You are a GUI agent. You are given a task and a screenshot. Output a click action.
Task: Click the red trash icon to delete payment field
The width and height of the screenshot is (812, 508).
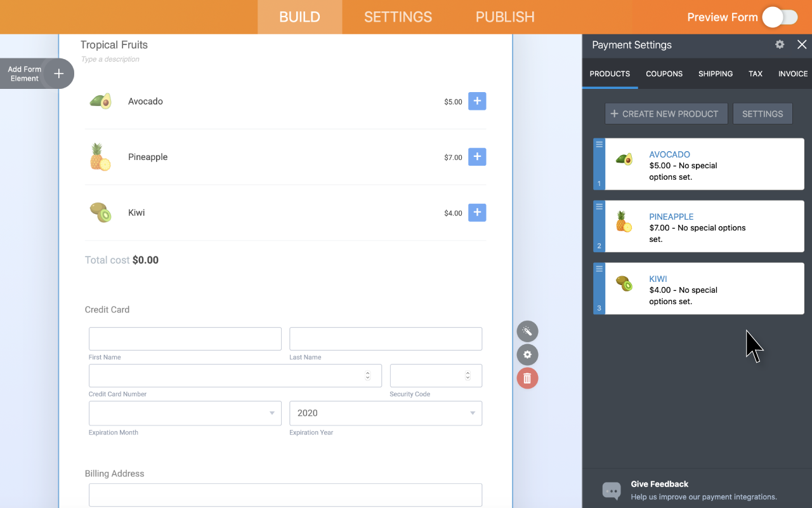tap(527, 378)
